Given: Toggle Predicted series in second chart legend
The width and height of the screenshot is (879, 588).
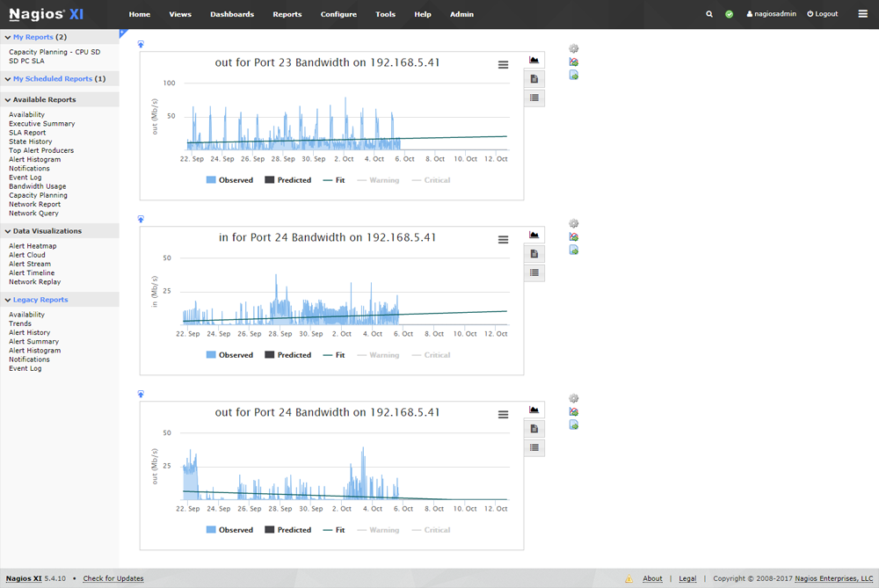Looking at the screenshot, I should [x=288, y=355].
